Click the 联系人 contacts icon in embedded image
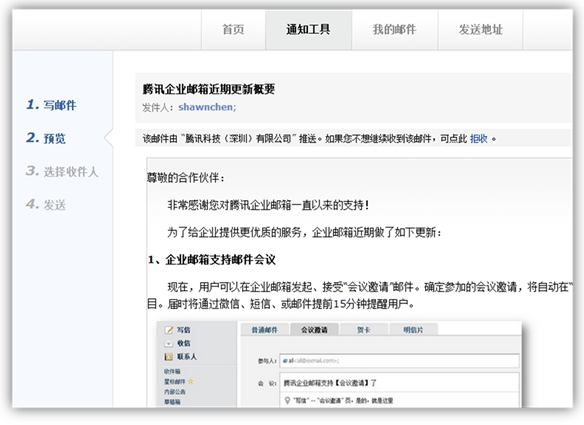 coord(169,357)
